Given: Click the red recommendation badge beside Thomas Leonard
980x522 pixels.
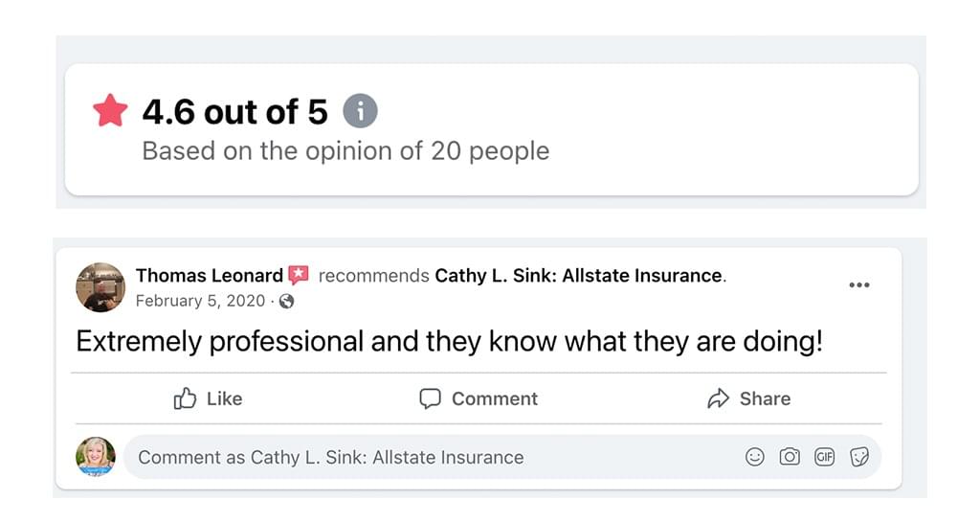Looking at the screenshot, I should 299,275.
